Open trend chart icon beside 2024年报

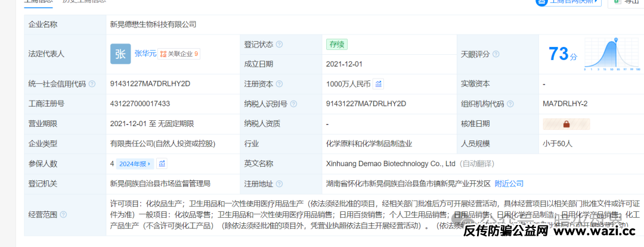coord(162,164)
